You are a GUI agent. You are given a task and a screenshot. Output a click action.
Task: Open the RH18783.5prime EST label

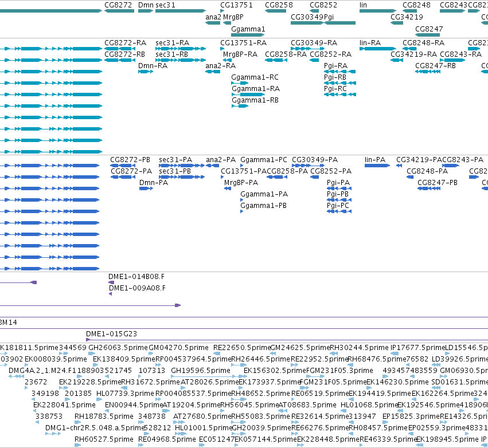[x=104, y=416]
